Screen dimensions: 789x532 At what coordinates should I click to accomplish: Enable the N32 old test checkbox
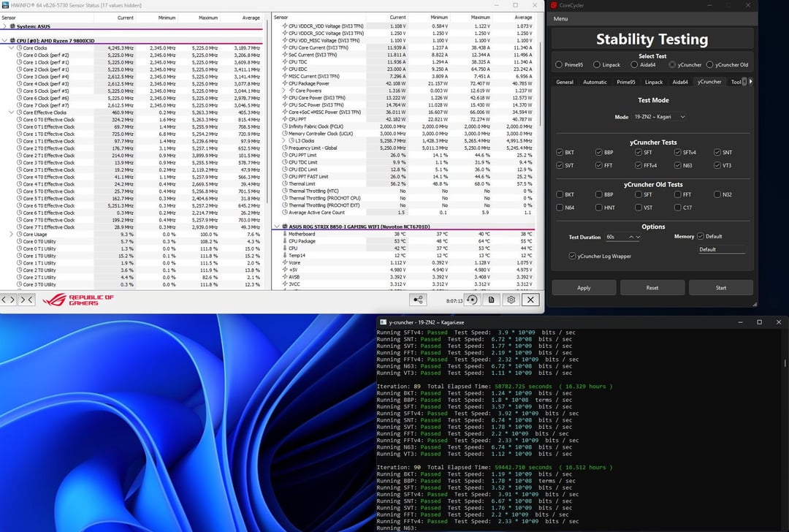[717, 194]
